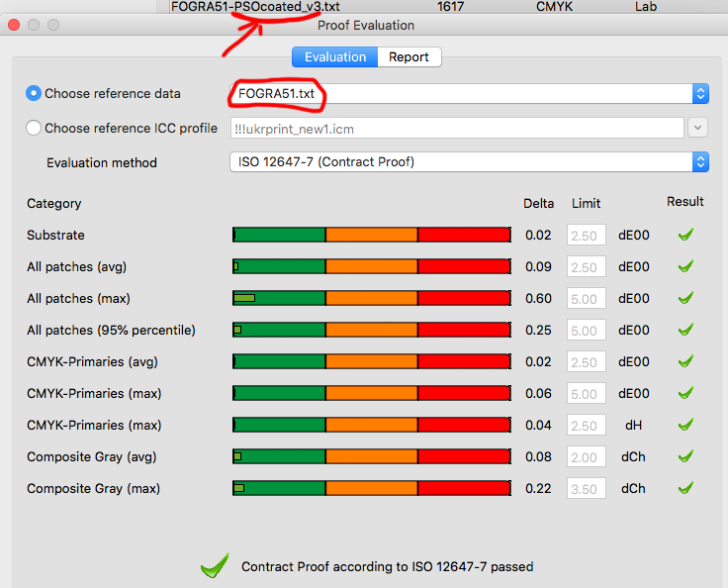Screen dimensions: 728x588
Task: Click the Limit column header
Action: 586,204
